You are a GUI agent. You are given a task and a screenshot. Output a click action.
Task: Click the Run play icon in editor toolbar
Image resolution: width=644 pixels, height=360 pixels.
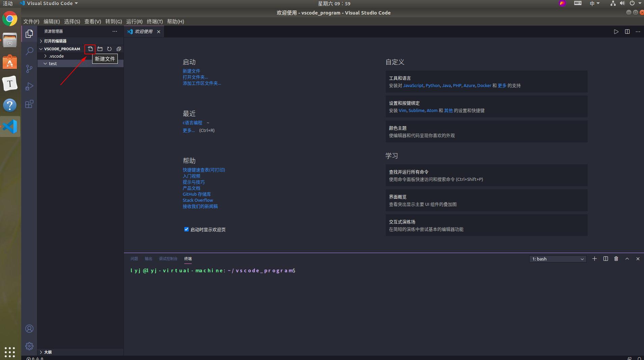coord(616,32)
